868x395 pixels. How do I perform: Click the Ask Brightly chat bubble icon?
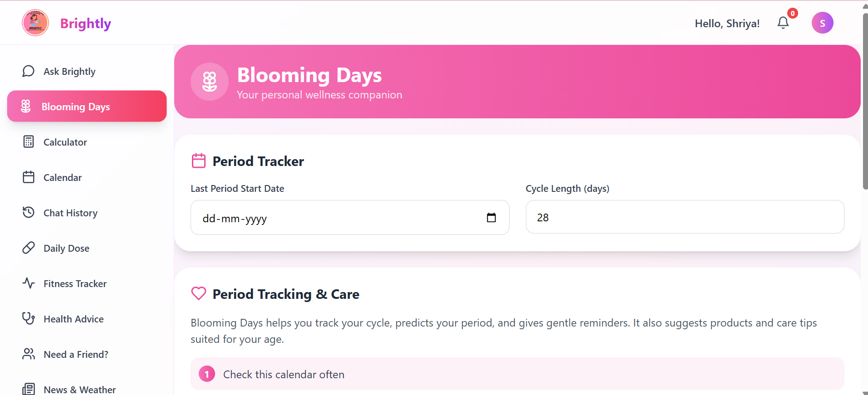[x=28, y=71]
